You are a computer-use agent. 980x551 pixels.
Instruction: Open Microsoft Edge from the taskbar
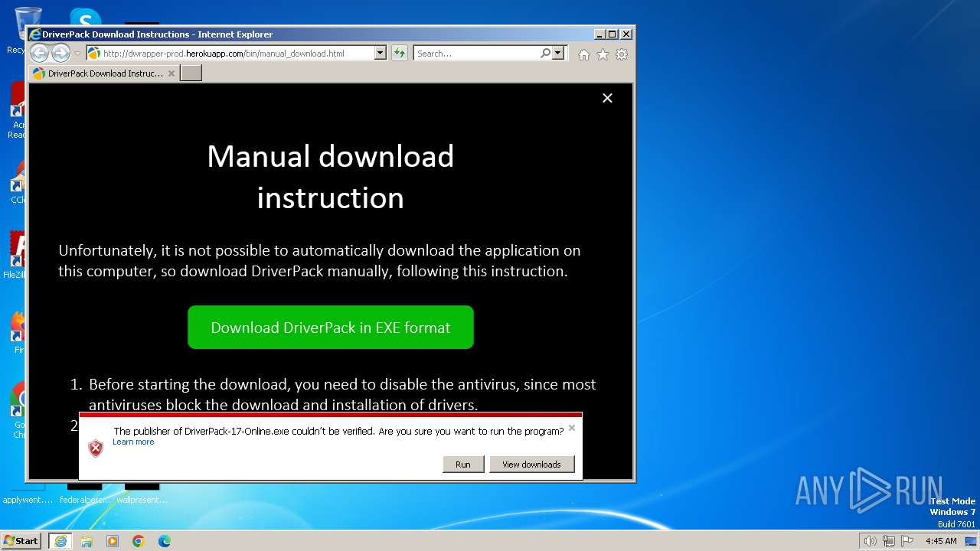point(165,541)
